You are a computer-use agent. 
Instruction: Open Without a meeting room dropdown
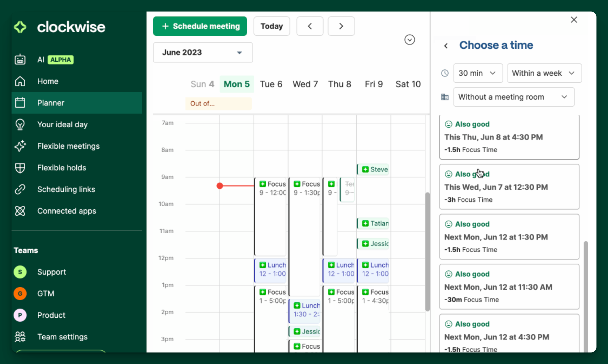514,97
